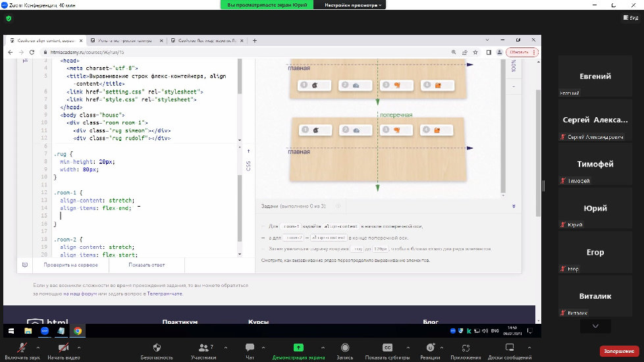This screenshot has height=362, width=644.
Task: Open Windows Start menu
Action: pyautogui.click(x=11, y=331)
